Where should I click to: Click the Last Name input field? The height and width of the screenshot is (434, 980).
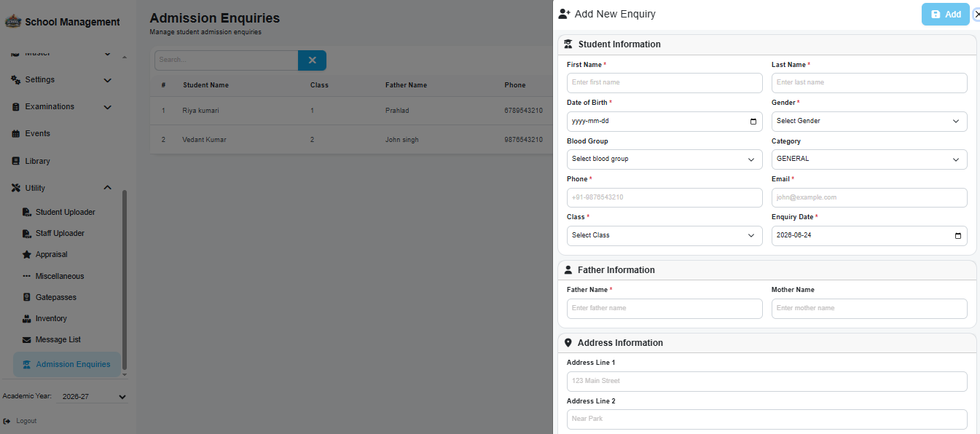[x=869, y=83]
